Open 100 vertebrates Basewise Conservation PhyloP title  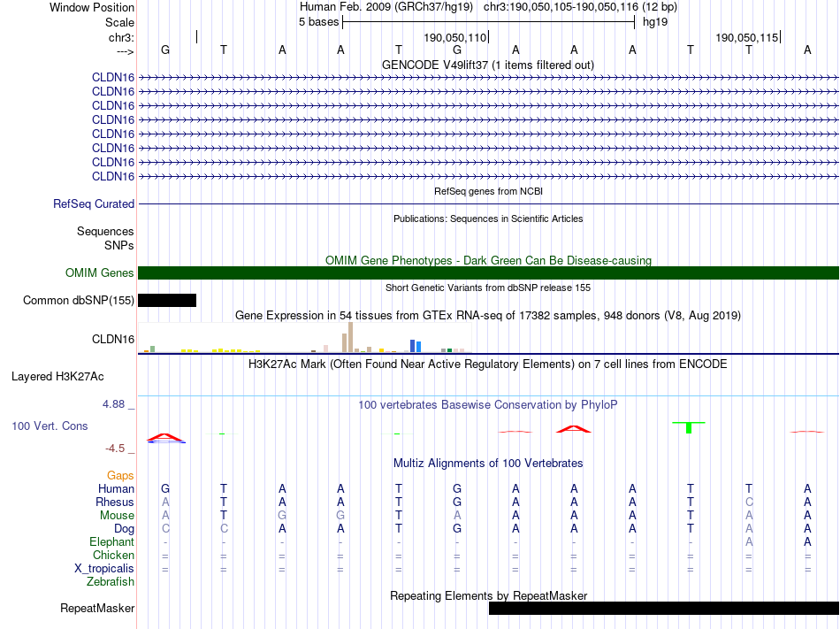(x=488, y=404)
